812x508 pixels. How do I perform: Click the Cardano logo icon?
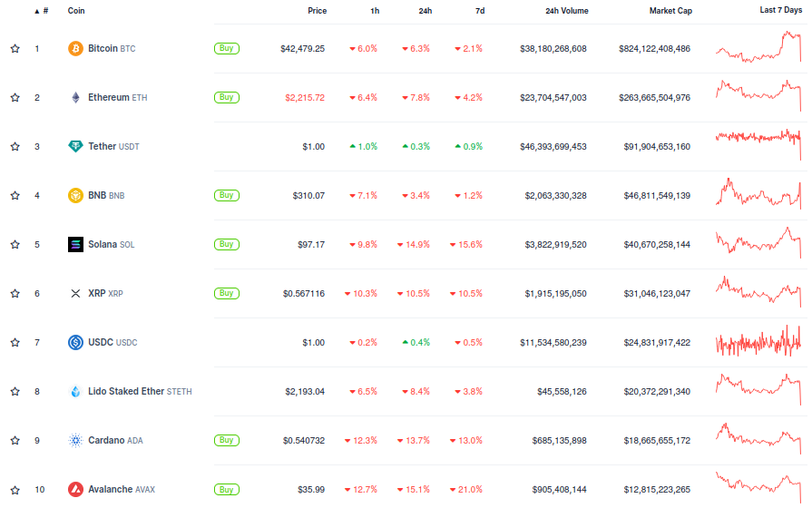[x=75, y=441]
